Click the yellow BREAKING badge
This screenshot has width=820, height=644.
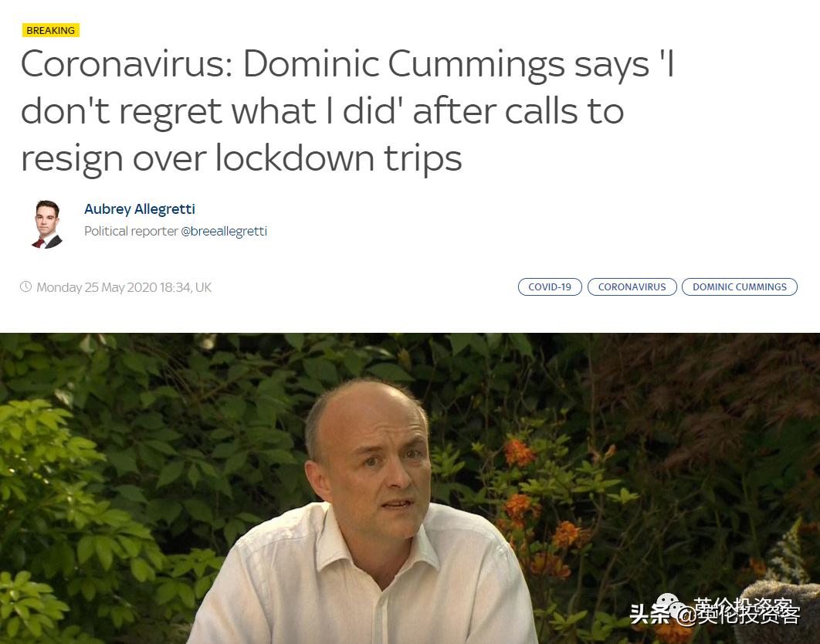(x=51, y=30)
